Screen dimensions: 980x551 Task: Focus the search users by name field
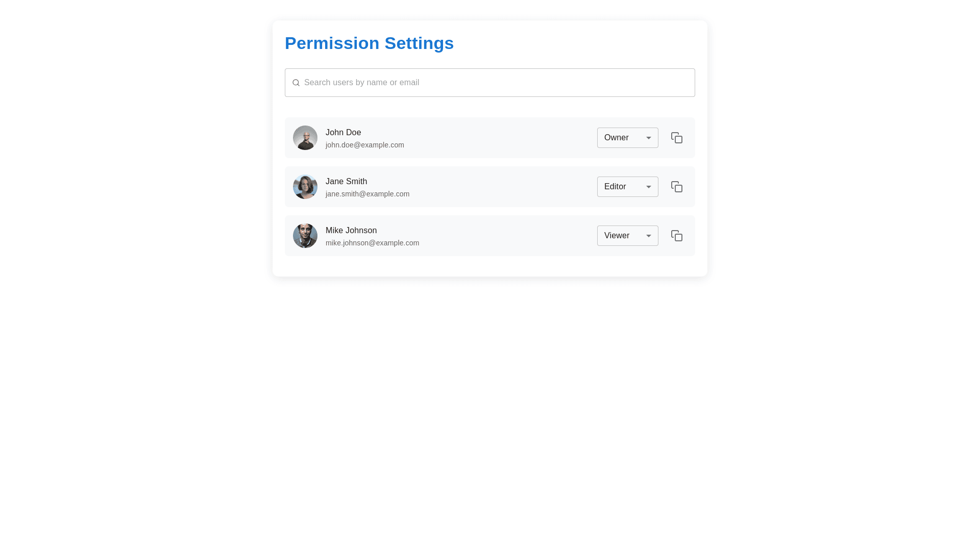(x=495, y=83)
